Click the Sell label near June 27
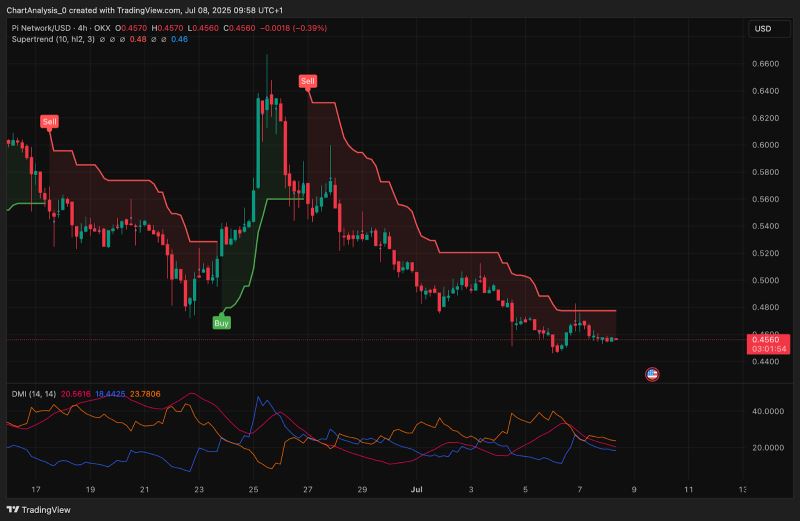This screenshot has width=800, height=521. [310, 79]
